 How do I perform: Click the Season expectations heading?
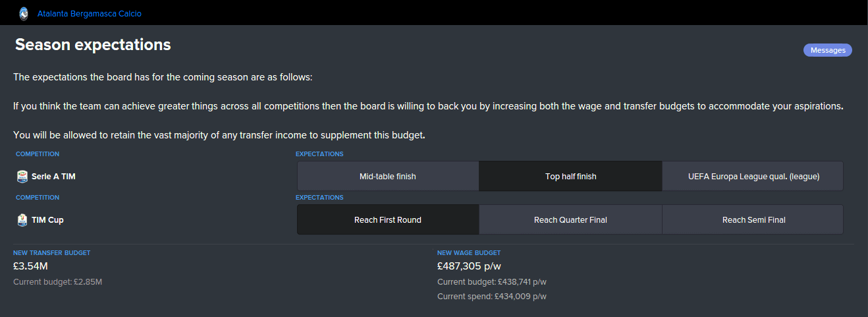pyautogui.click(x=93, y=45)
